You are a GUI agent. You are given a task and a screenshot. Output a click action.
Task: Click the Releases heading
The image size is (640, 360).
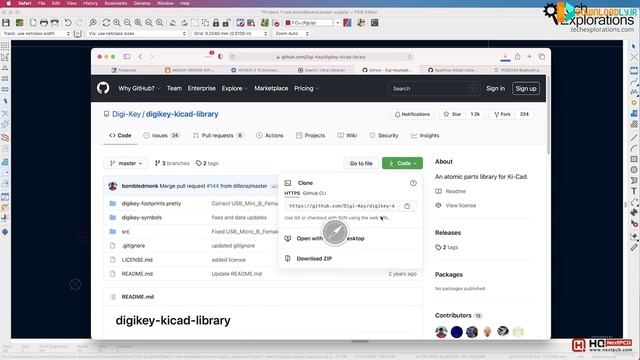pos(448,233)
